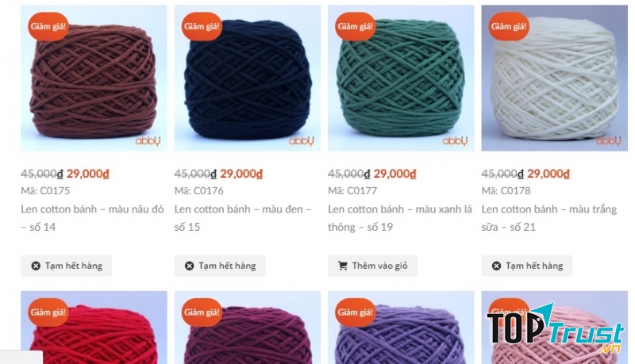
Task: Click the Giảm giá badge on green yarn
Action: (355, 27)
